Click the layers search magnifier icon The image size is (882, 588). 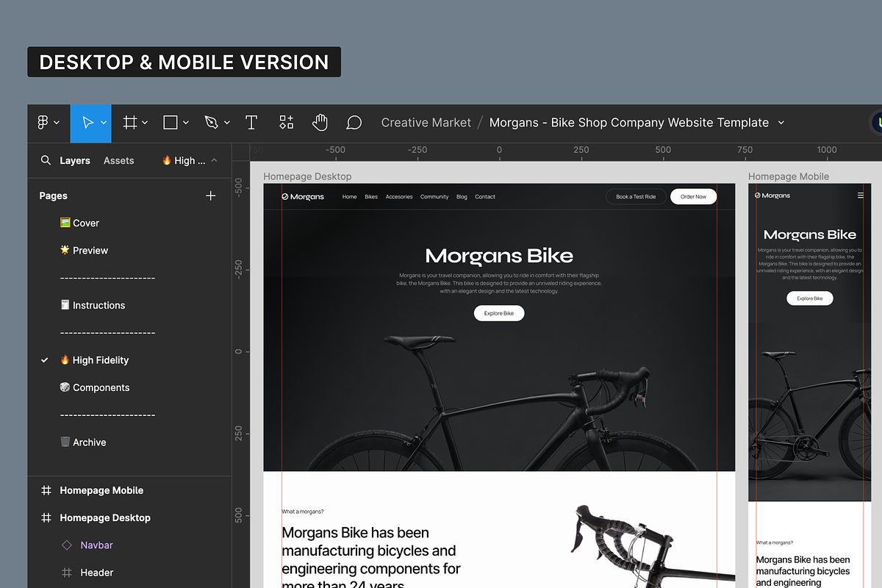coord(46,160)
